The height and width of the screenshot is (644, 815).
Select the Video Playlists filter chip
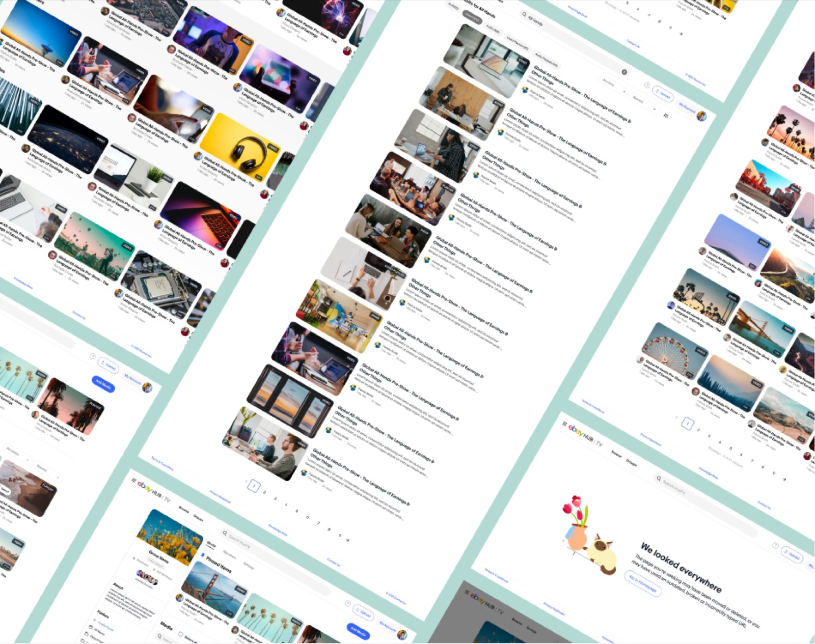pyautogui.click(x=517, y=43)
